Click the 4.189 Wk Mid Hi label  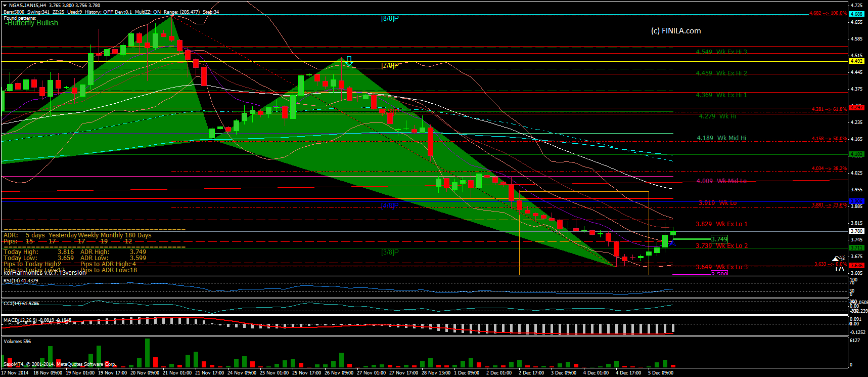pos(721,138)
